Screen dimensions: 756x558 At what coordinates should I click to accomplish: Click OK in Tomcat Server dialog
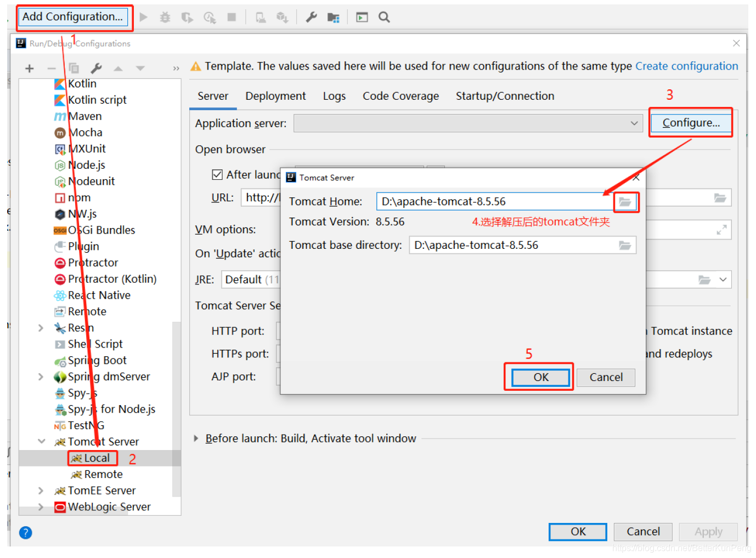click(x=541, y=377)
